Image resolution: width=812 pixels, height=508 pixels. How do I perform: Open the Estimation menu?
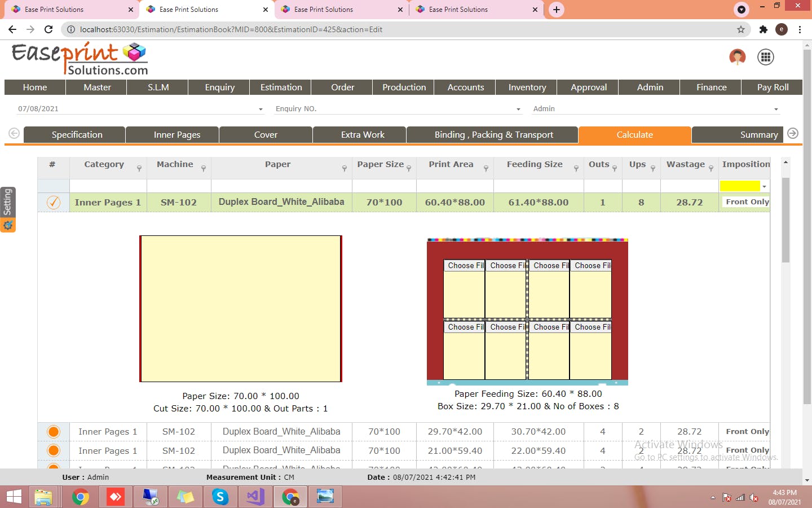pos(281,87)
